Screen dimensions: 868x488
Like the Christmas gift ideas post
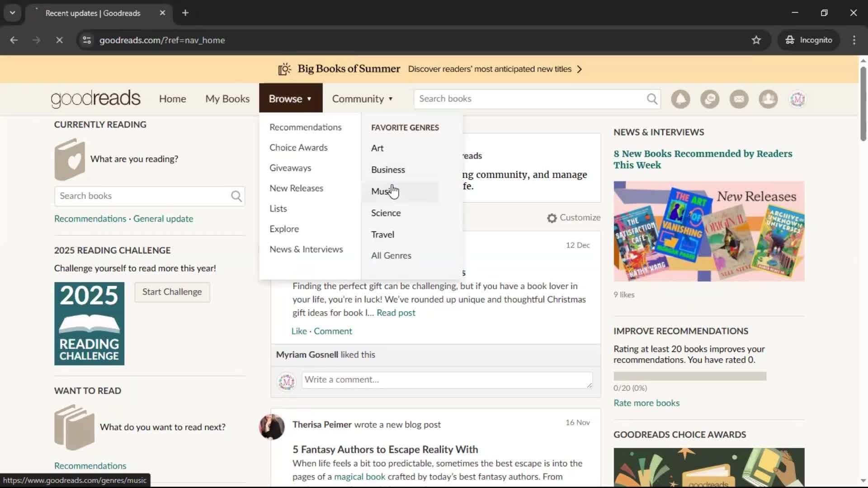[x=299, y=331]
